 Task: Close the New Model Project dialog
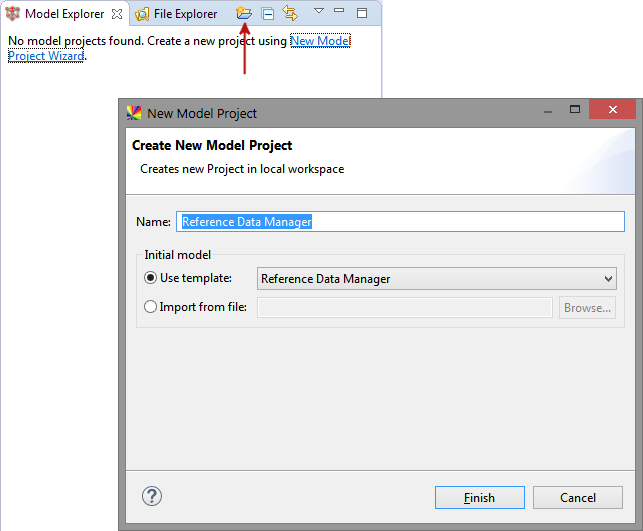[613, 109]
